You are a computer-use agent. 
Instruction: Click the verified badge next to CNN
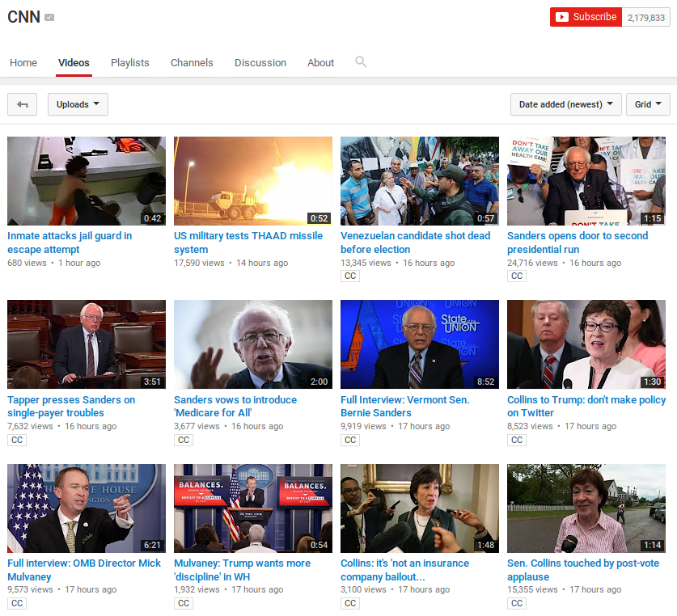coord(50,18)
